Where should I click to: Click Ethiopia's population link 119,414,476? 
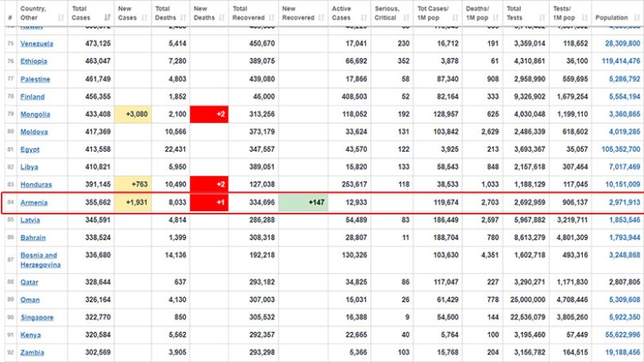621,61
